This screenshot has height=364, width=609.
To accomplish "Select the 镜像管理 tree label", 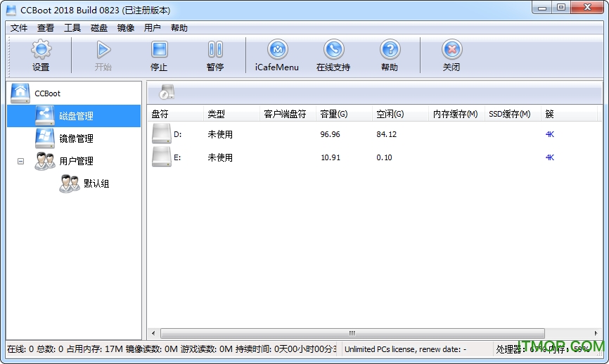I will point(76,138).
